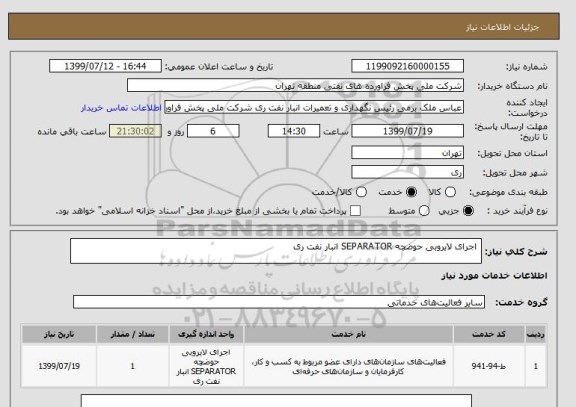Viewport: 576px width, 407px height.
Task: Click the buyer organization name field
Action: (x=295, y=86)
